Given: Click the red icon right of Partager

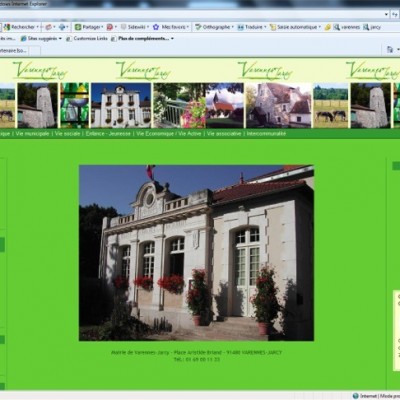Looking at the screenshot, I should (x=110, y=27).
